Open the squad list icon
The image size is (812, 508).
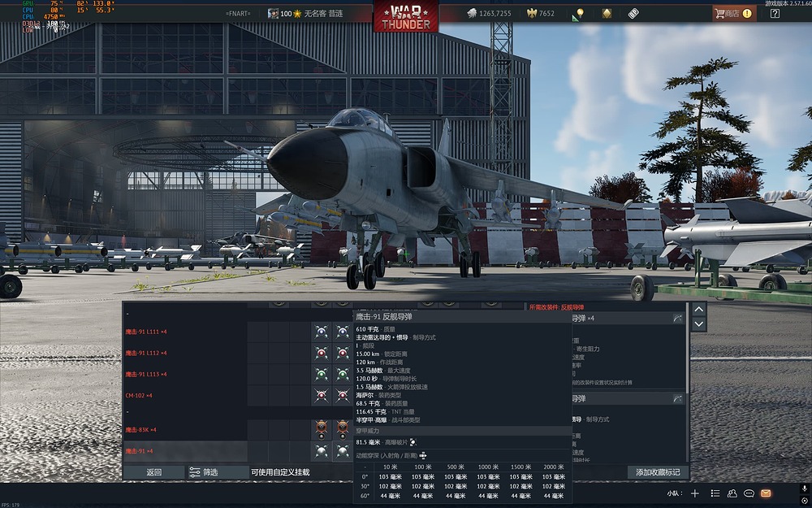(715, 493)
